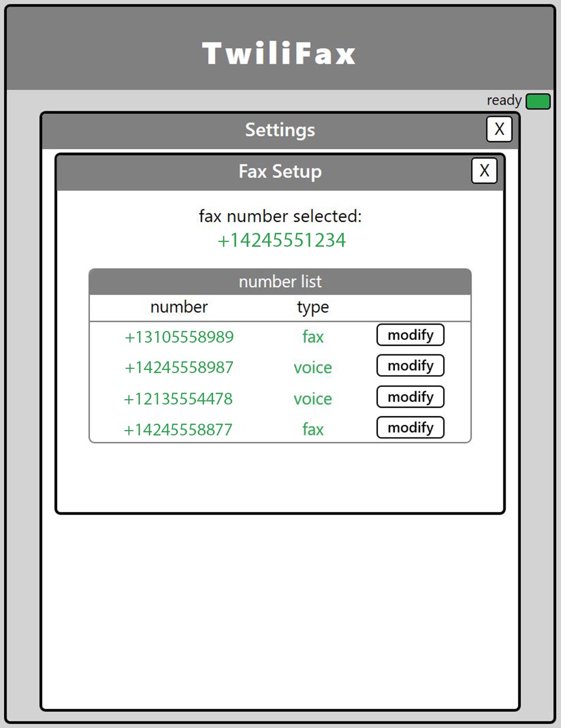Screen dimensions: 561x728
Task: Modify the +14245558987 voice number
Action: 410,366
